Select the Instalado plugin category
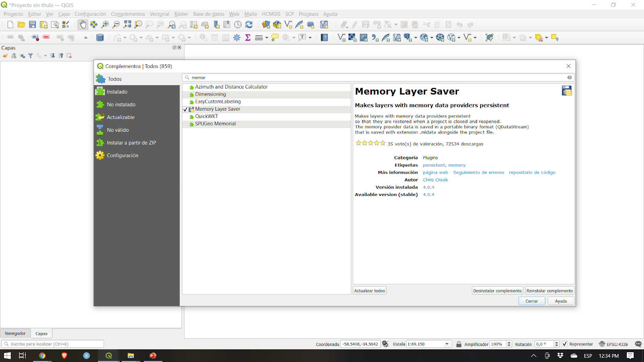The height and width of the screenshot is (362, 644). pos(137,92)
